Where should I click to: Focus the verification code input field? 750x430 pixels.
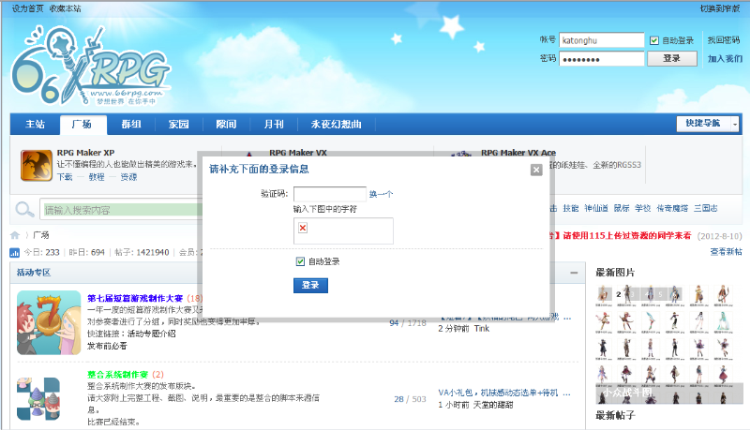(330, 194)
